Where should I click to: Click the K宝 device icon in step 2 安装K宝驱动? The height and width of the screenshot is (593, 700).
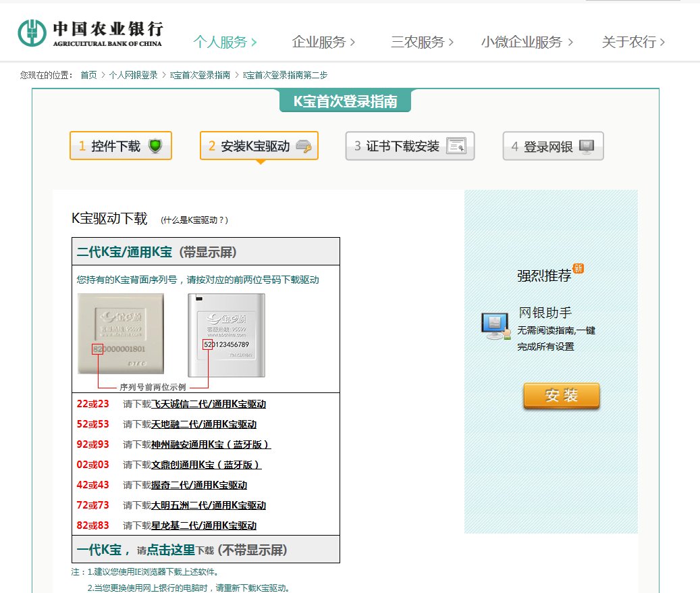click(x=303, y=145)
